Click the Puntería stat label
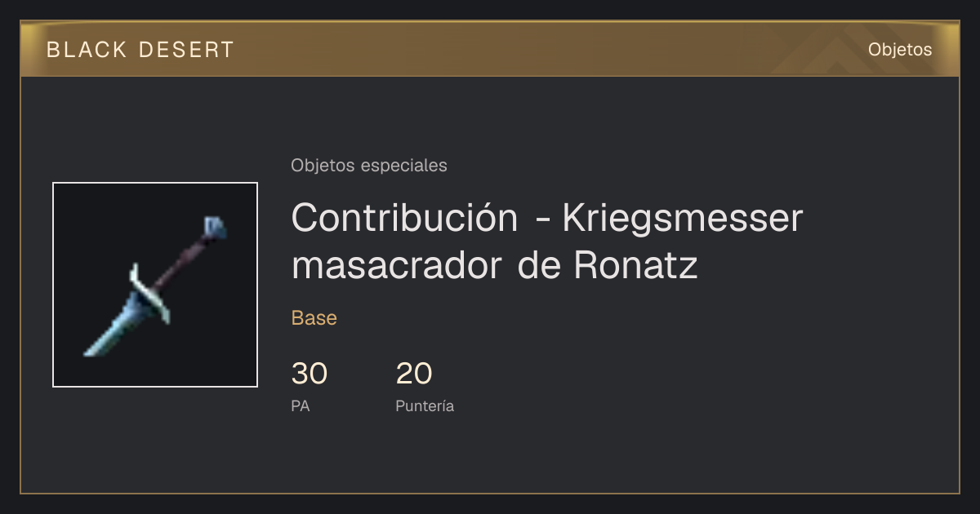Image resolution: width=980 pixels, height=514 pixels. point(425,405)
